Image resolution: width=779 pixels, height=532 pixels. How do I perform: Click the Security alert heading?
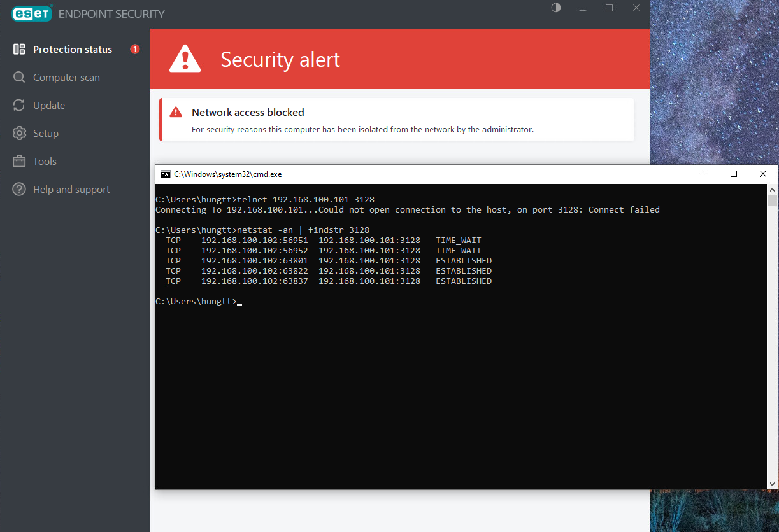pos(280,59)
